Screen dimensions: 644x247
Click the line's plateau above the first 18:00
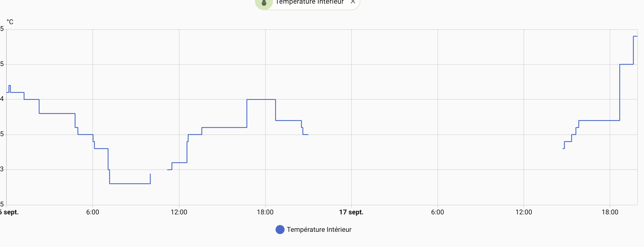click(x=261, y=99)
